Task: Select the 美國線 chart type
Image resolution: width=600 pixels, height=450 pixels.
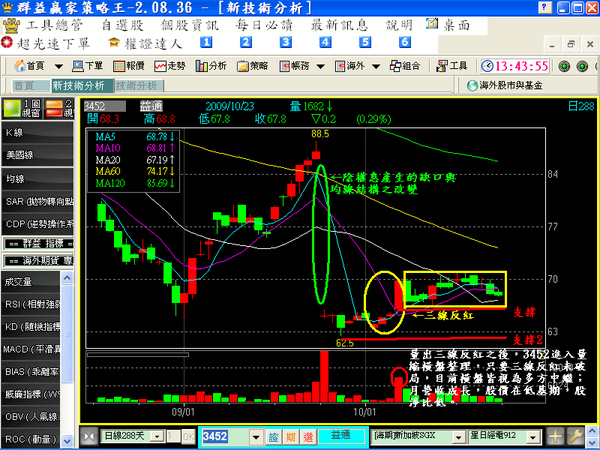Action: [38, 155]
